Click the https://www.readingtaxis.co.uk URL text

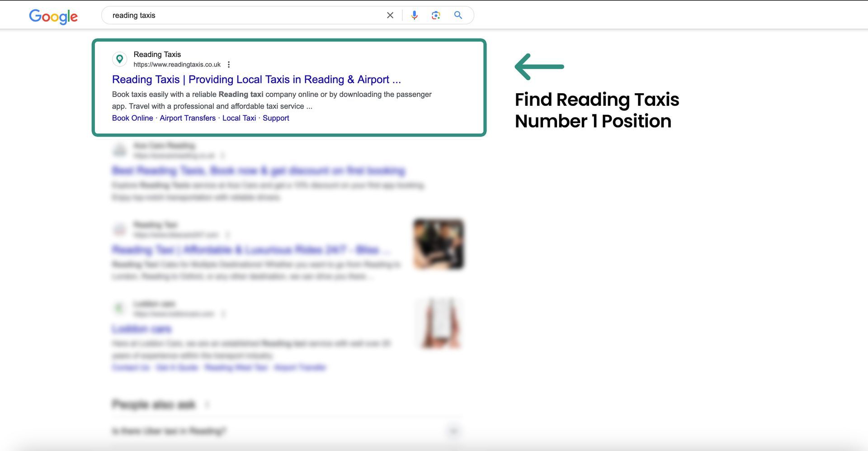pos(177,65)
